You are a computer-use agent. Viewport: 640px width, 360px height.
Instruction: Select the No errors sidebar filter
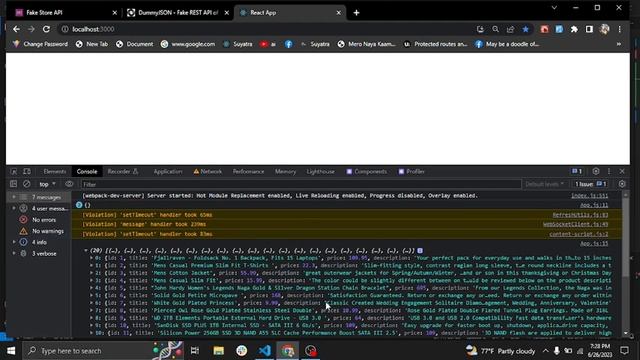coord(44,220)
